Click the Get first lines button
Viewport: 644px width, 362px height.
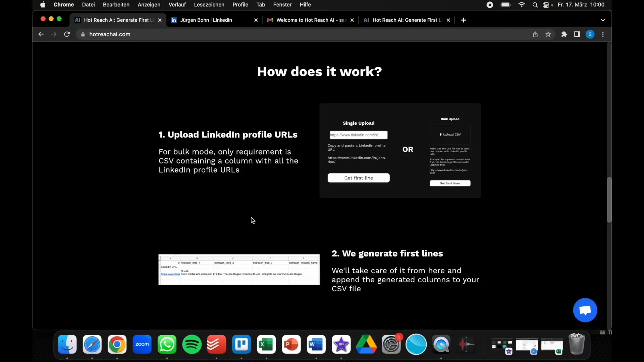(x=450, y=183)
